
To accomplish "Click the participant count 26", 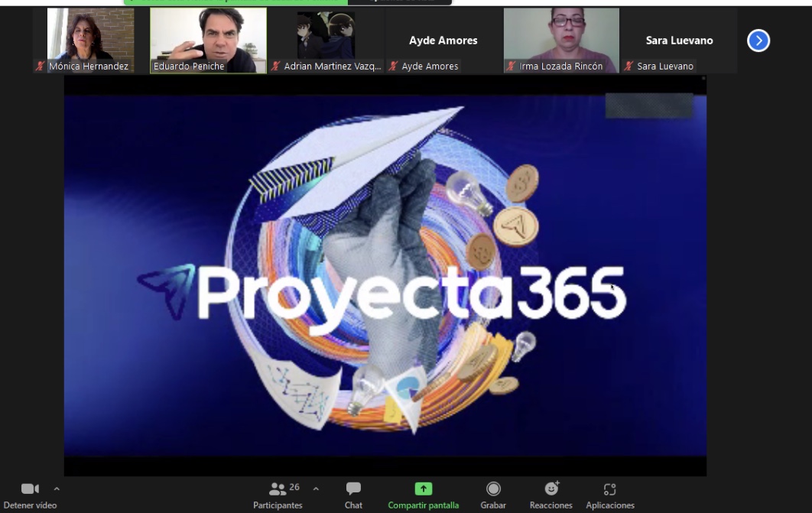I will 294,487.
